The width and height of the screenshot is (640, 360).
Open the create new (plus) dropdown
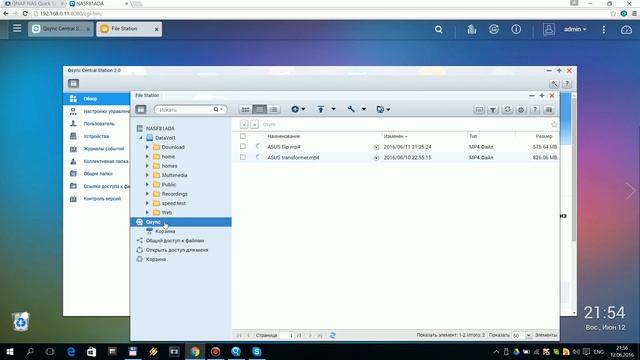click(298, 109)
